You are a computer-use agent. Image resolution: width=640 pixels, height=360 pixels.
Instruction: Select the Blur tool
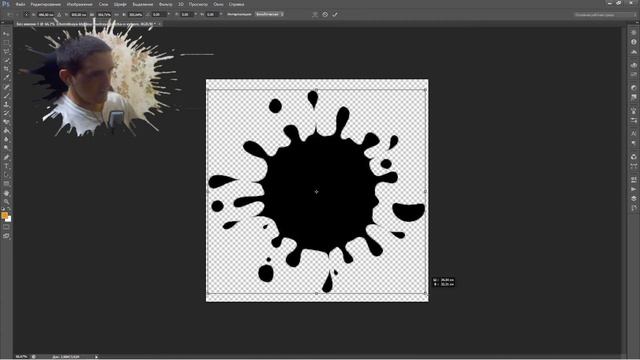coord(6,140)
